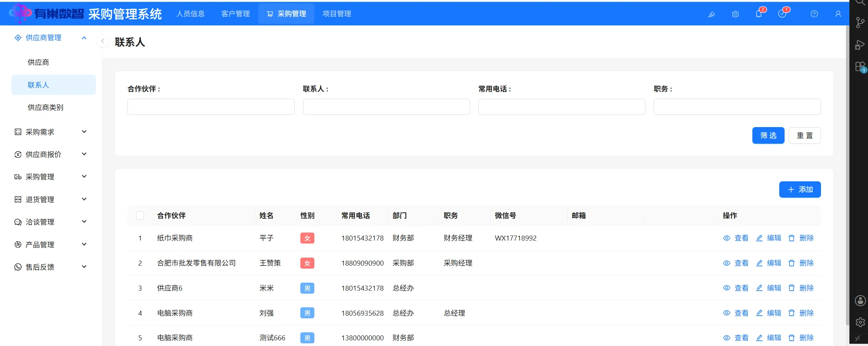Switch to the 项目管理 top tab
The width and height of the screenshot is (868, 346).
coord(337,14)
